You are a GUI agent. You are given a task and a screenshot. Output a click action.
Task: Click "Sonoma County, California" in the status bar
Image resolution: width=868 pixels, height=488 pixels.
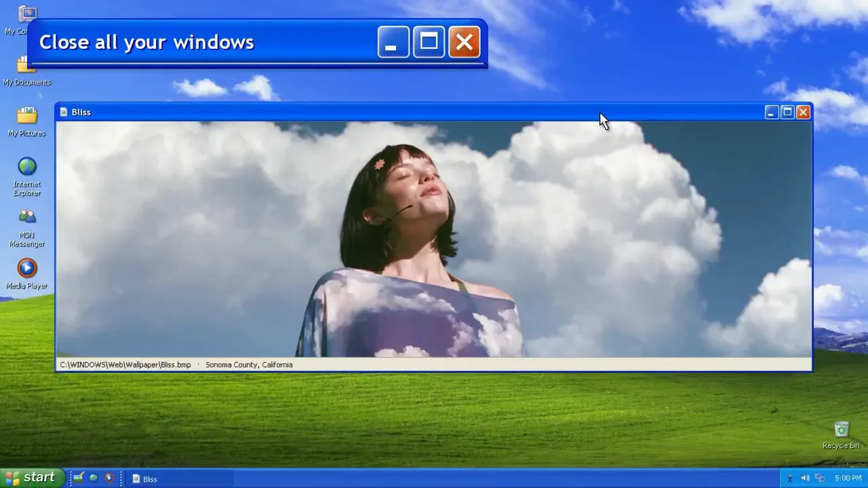(249, 365)
